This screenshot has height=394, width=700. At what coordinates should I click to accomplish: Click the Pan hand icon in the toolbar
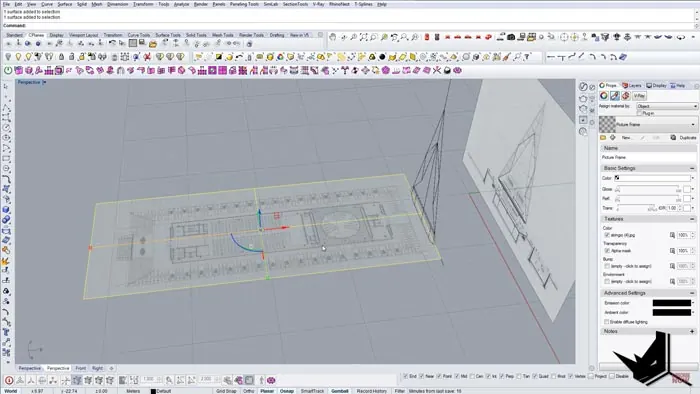(x=332, y=37)
